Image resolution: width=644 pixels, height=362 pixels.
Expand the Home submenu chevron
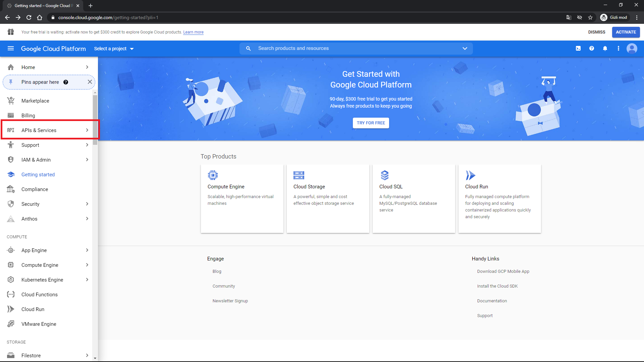tap(87, 67)
